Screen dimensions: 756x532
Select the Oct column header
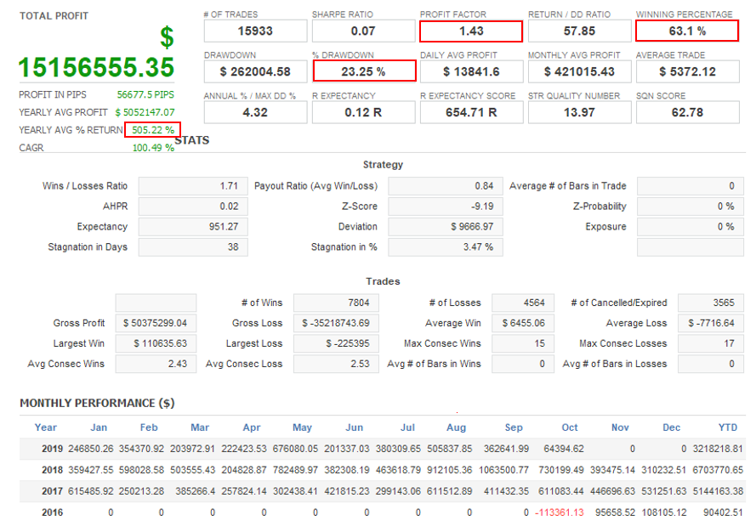coord(570,427)
